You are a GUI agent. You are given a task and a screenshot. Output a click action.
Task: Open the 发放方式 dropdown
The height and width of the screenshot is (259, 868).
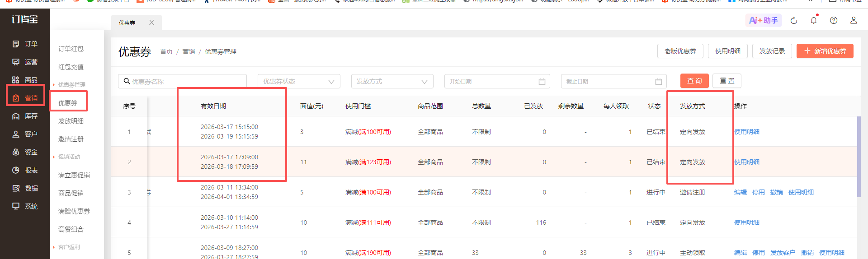click(392, 81)
